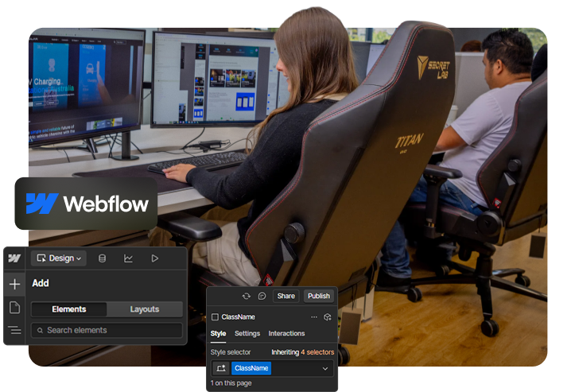Click the Share button
575x392 pixels.
point(286,296)
